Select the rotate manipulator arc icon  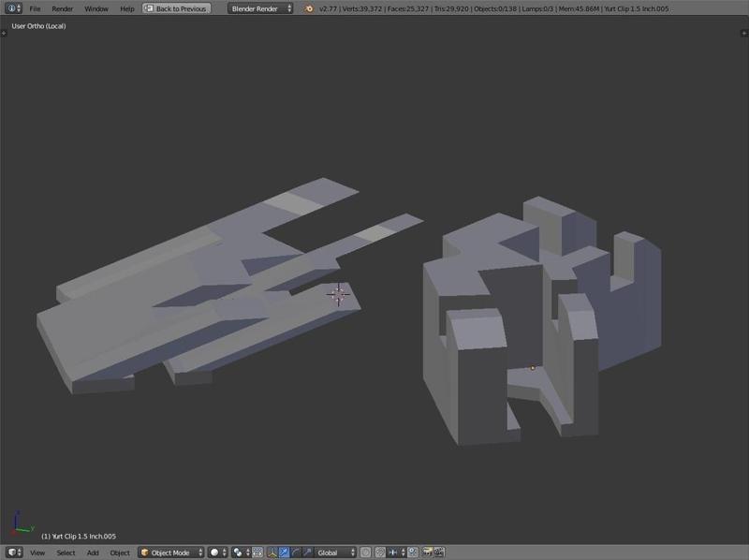pos(296,553)
